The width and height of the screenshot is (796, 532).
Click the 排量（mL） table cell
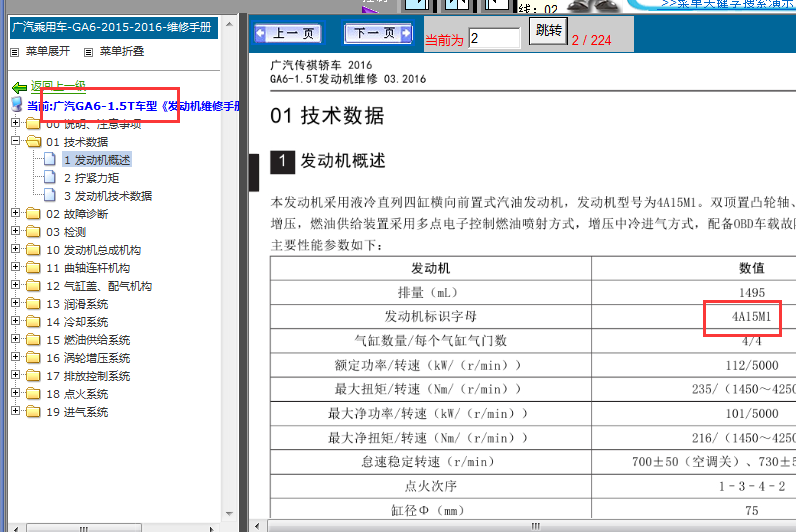coord(430,292)
